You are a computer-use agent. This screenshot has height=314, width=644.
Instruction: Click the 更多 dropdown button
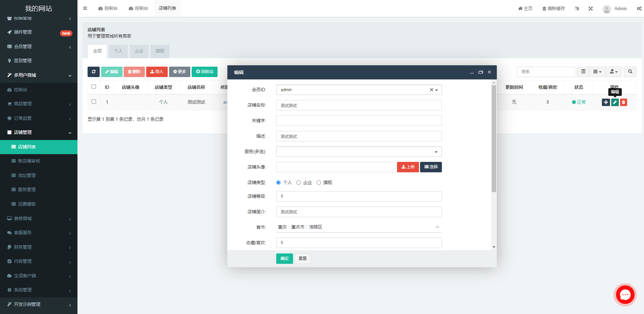(x=180, y=72)
